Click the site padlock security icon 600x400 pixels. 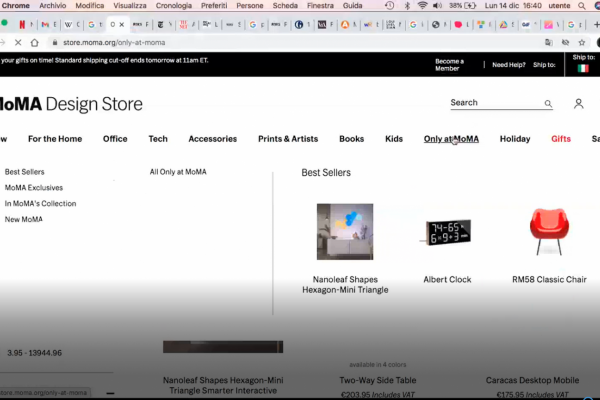pos(55,42)
